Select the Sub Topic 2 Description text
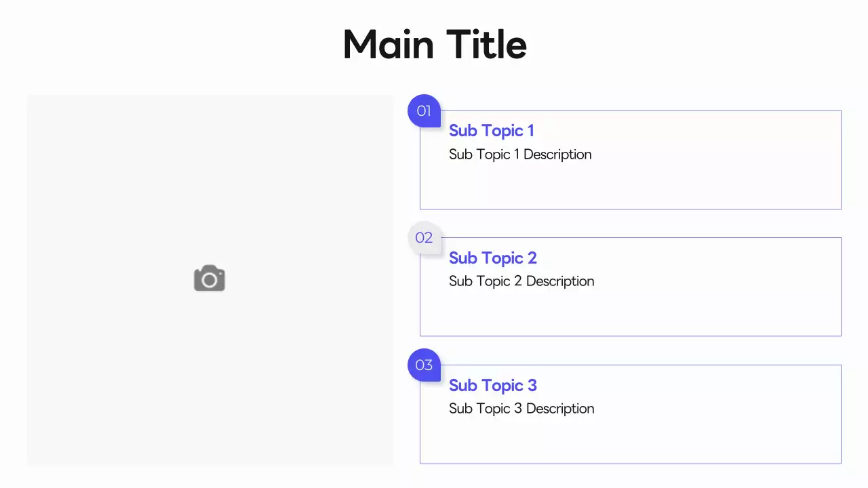The image size is (868, 488). [521, 281]
